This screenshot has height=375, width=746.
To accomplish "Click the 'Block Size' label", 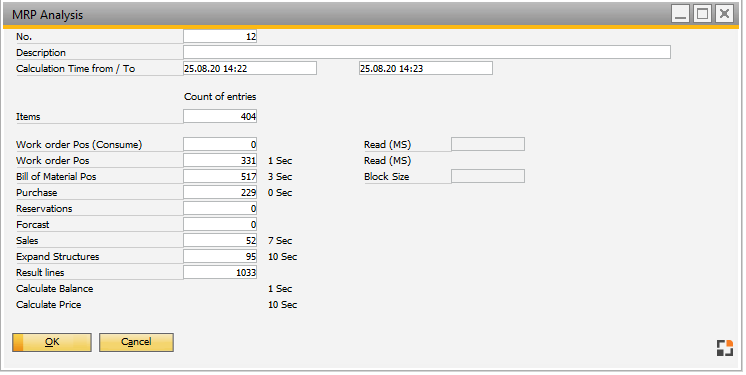I will click(x=386, y=177).
